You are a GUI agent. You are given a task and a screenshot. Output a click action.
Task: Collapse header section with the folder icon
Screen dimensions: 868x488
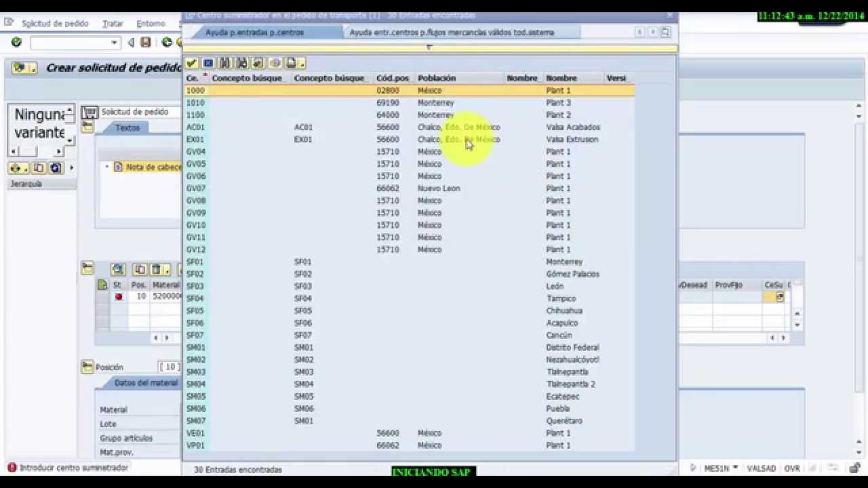click(x=87, y=127)
